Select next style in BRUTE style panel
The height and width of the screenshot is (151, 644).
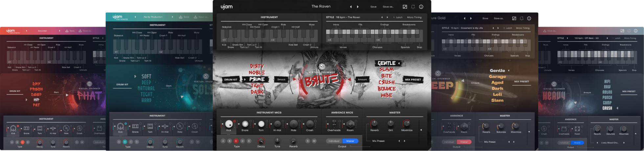coord(387,17)
